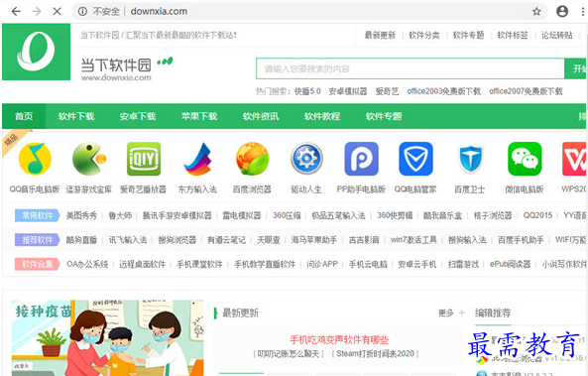Select the 安卓下载 navigation tab

point(138,116)
